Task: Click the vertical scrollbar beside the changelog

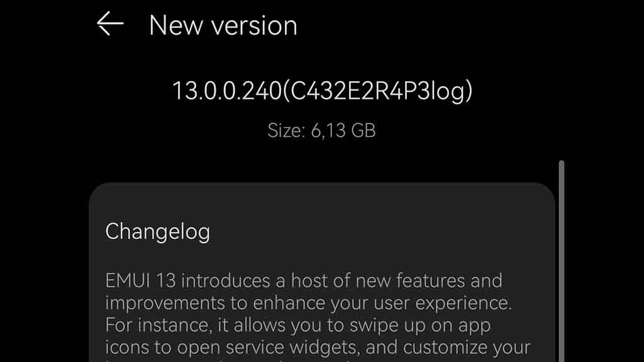Action: pyautogui.click(x=561, y=261)
